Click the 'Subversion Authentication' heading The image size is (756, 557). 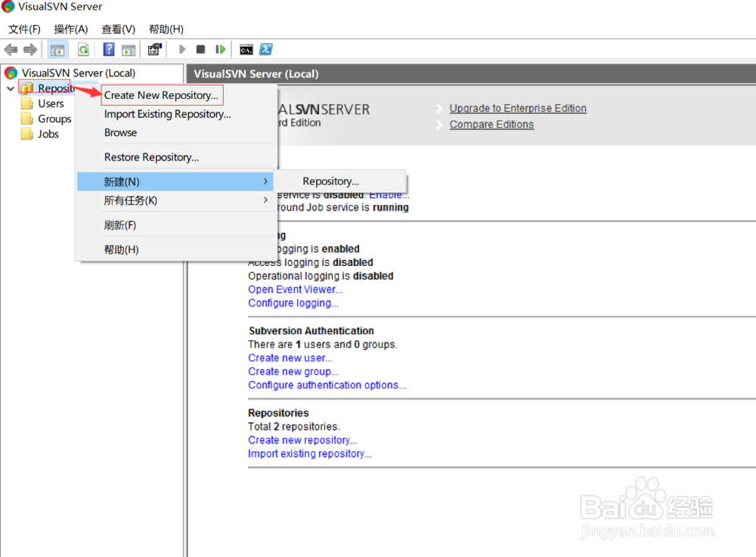pyautogui.click(x=311, y=331)
